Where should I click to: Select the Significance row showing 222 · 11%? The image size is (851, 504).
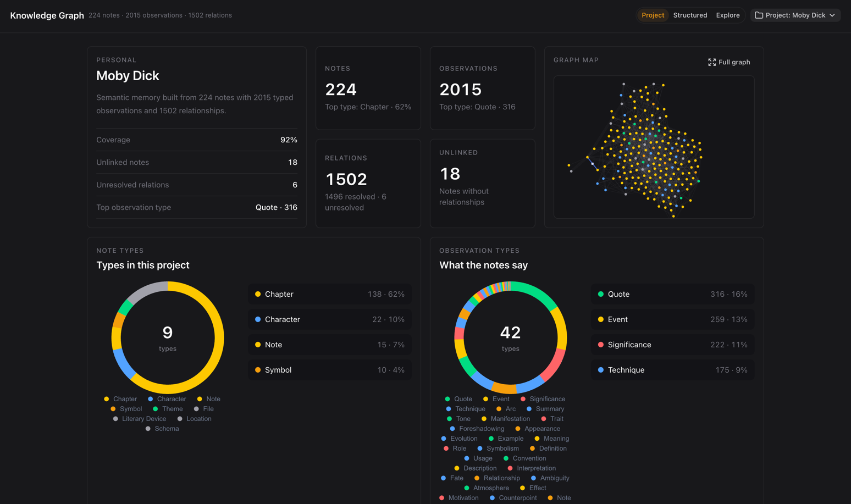[x=673, y=345]
